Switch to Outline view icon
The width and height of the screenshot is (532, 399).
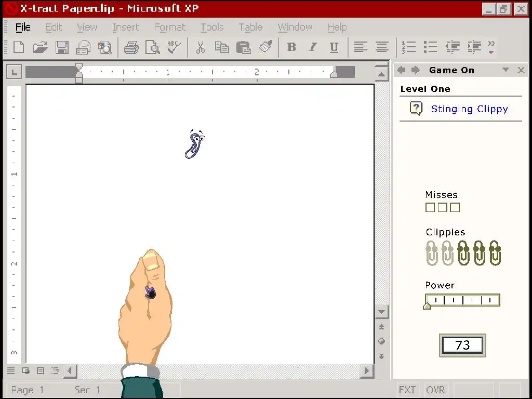click(55, 370)
